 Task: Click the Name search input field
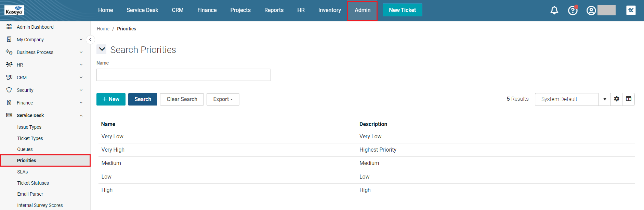pyautogui.click(x=183, y=75)
